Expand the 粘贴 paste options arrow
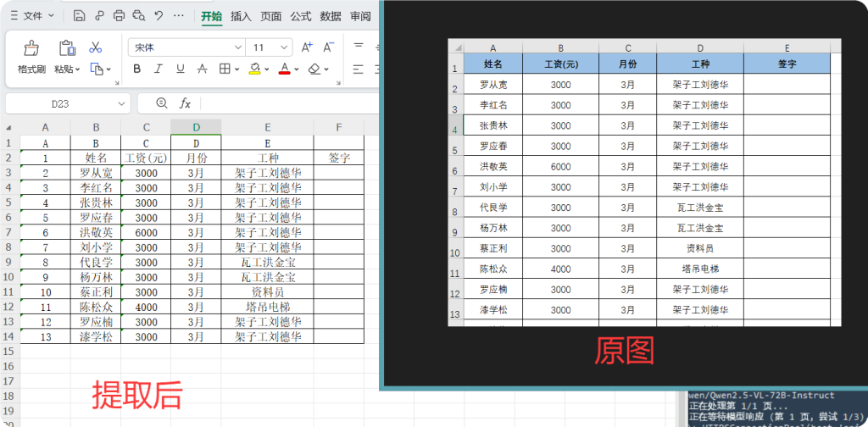 pos(77,69)
